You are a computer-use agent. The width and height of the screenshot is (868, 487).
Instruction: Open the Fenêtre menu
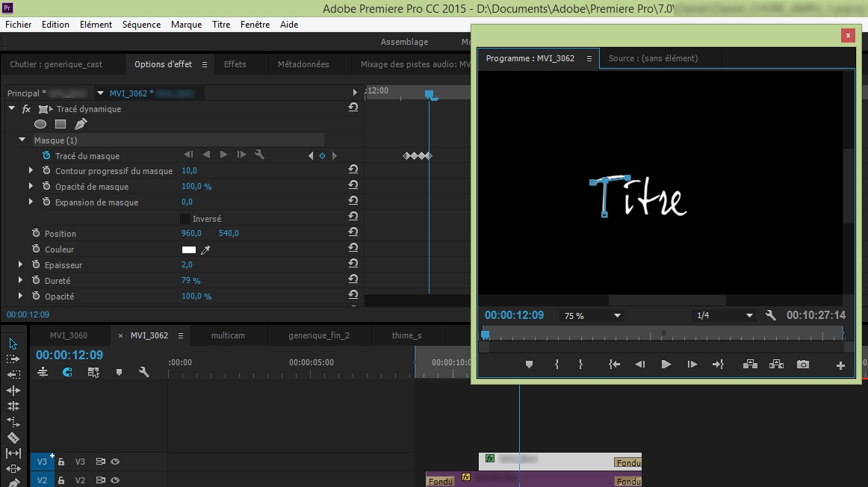pos(255,25)
